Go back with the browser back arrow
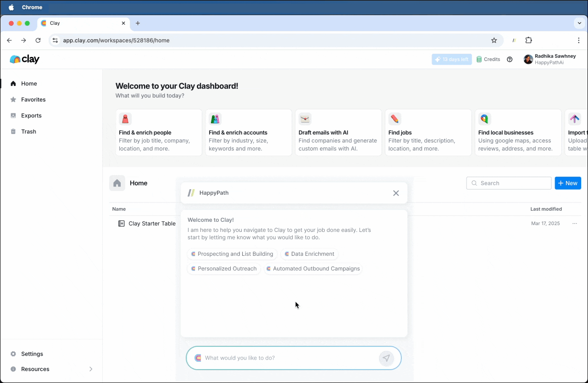This screenshot has height=383, width=588. coord(10,40)
